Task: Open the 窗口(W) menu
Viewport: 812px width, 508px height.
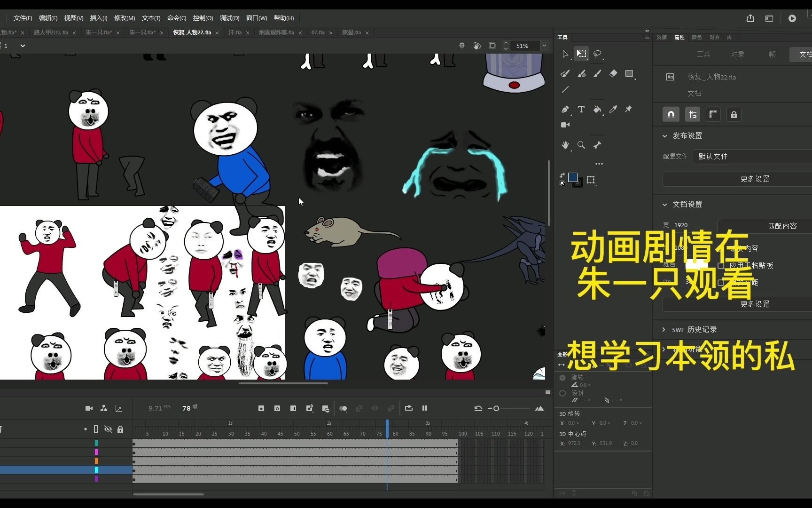Action: tap(257, 18)
